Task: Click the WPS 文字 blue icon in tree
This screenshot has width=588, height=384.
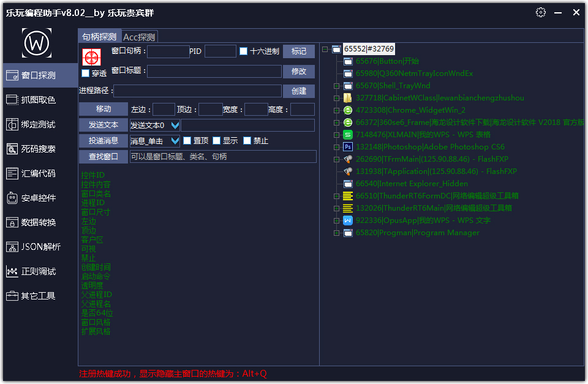Action: (348, 220)
